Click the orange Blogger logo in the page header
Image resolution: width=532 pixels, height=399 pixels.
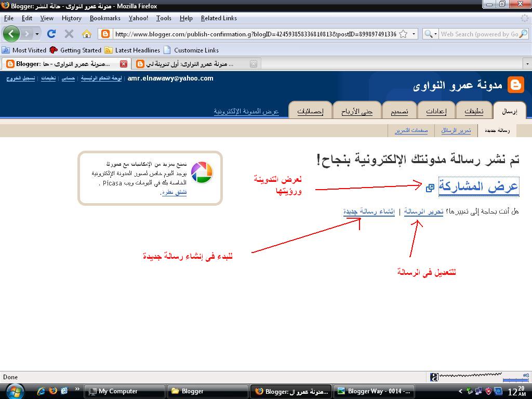pyautogui.click(x=516, y=85)
